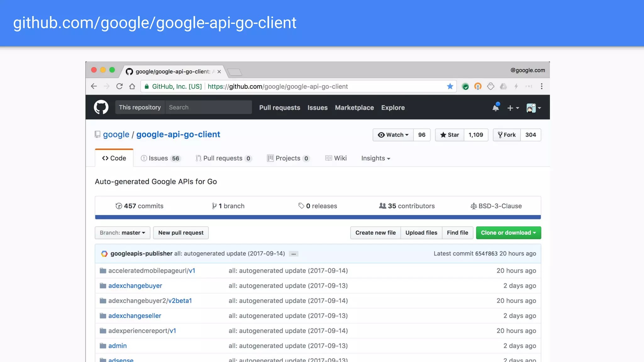
Task: Go back using browser back arrow
Action: coord(94,86)
